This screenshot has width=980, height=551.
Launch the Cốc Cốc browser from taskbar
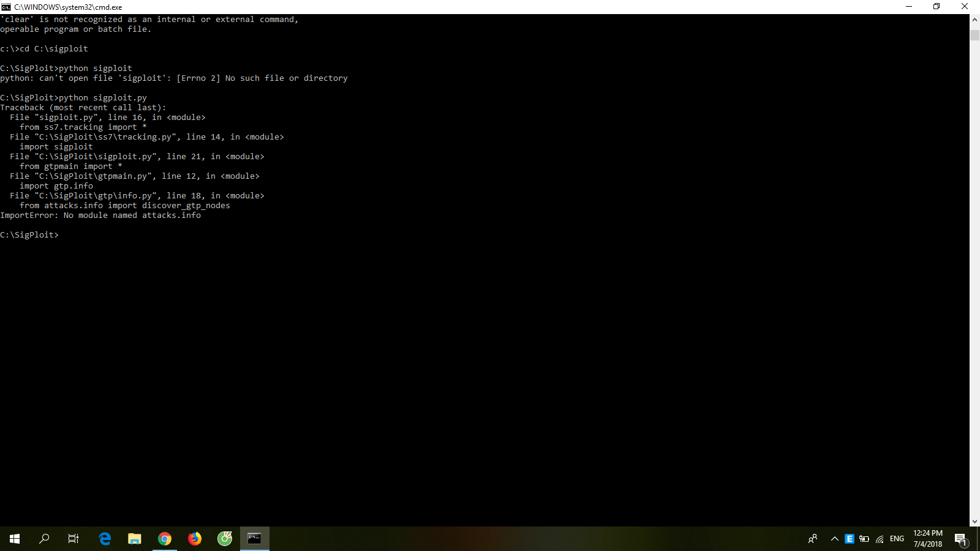click(x=224, y=539)
